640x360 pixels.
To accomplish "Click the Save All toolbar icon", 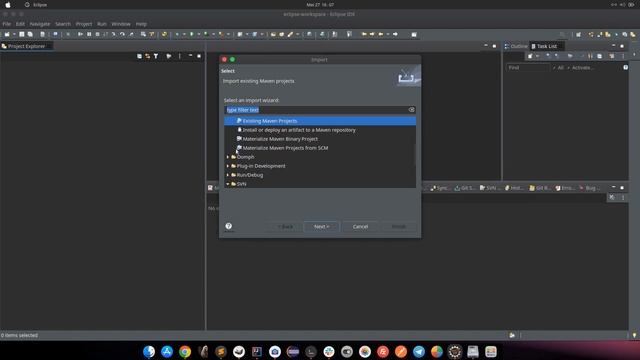I will click(x=30, y=34).
